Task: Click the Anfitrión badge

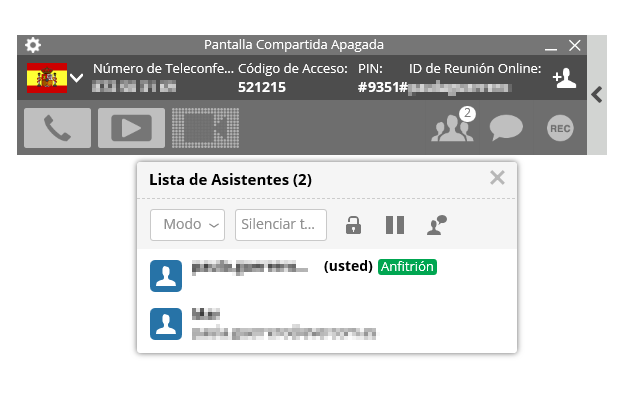Action: 407,267
